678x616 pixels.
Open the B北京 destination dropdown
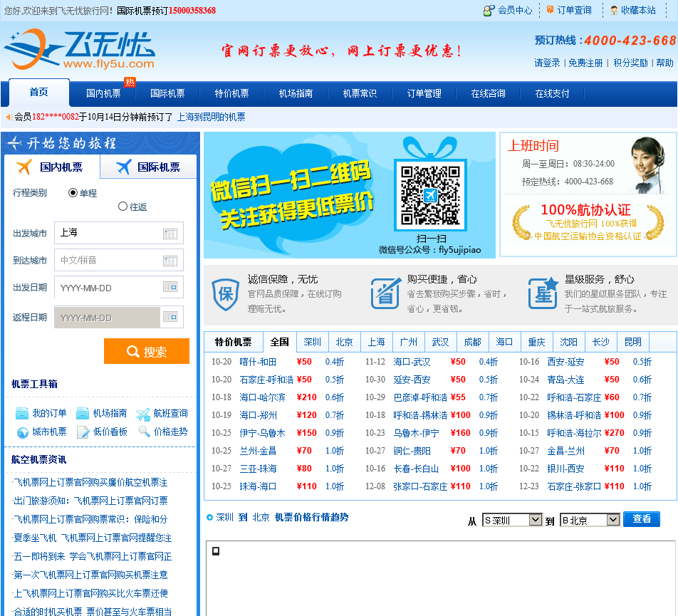pos(590,520)
